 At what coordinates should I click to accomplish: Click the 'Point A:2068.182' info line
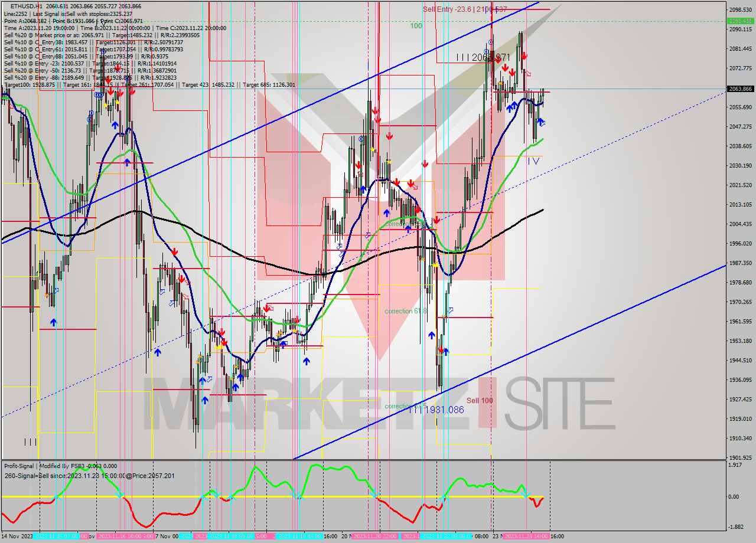point(73,21)
